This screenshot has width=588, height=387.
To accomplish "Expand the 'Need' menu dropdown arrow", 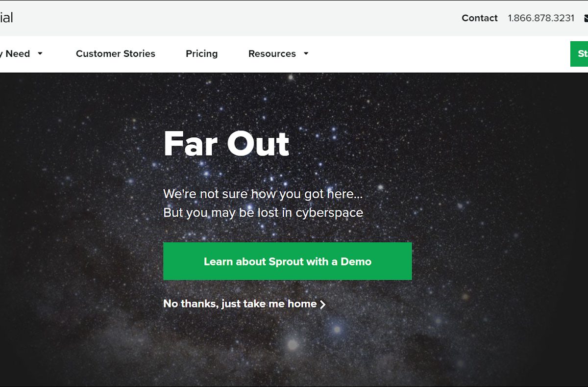I will [40, 53].
